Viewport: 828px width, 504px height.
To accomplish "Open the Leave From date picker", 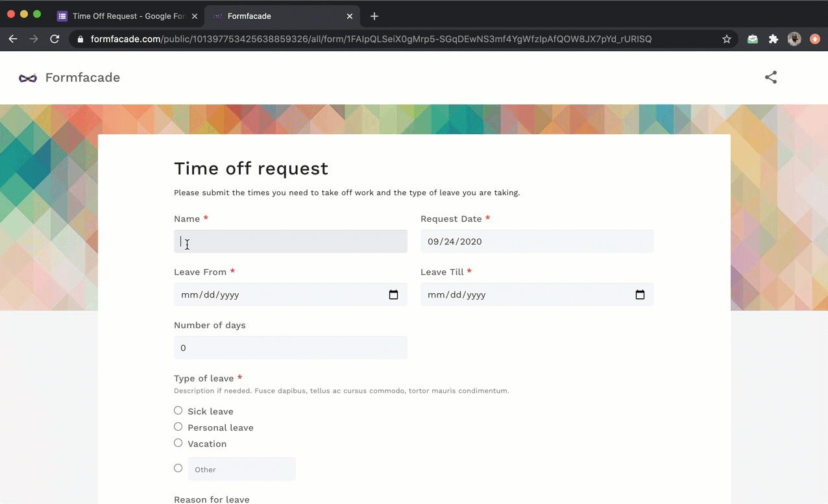I will [393, 294].
